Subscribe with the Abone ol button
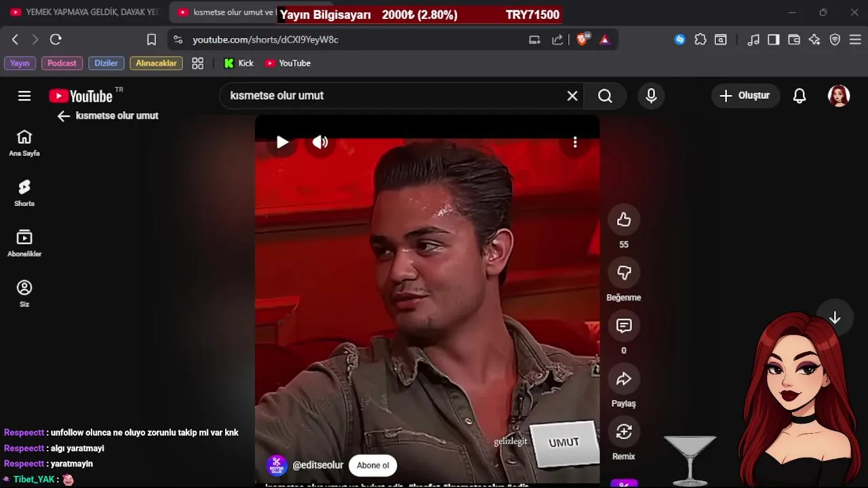 [x=373, y=466]
